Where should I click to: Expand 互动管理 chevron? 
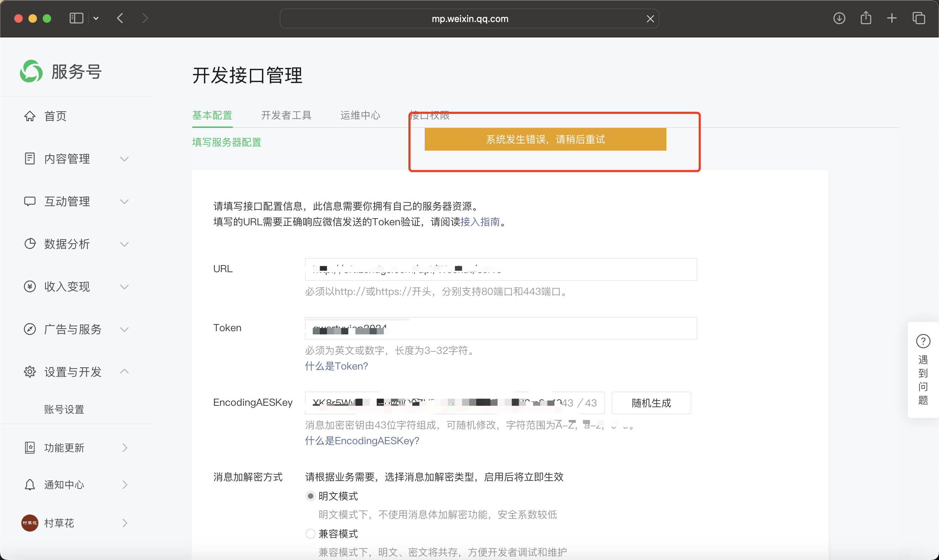[x=124, y=201]
